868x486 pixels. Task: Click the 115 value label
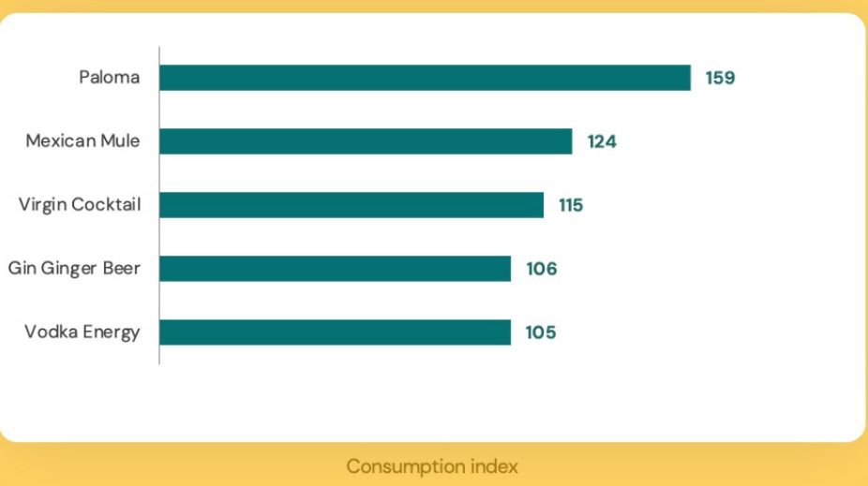(571, 205)
